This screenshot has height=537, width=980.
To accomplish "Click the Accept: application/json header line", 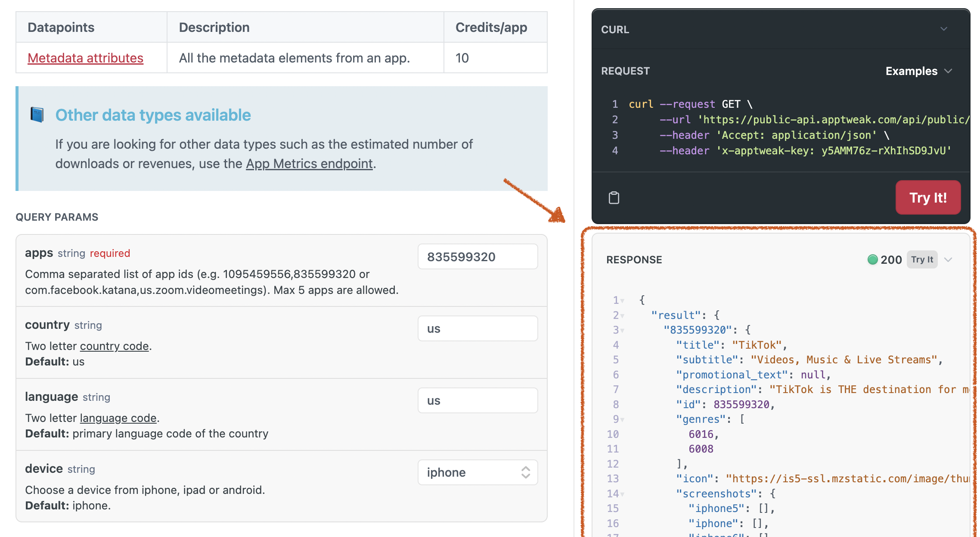I will click(774, 135).
